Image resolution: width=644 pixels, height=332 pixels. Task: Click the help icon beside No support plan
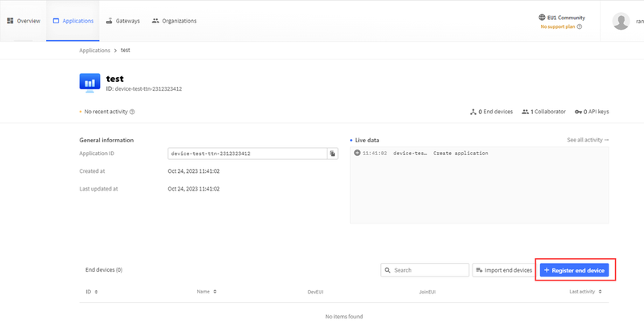coord(579,27)
